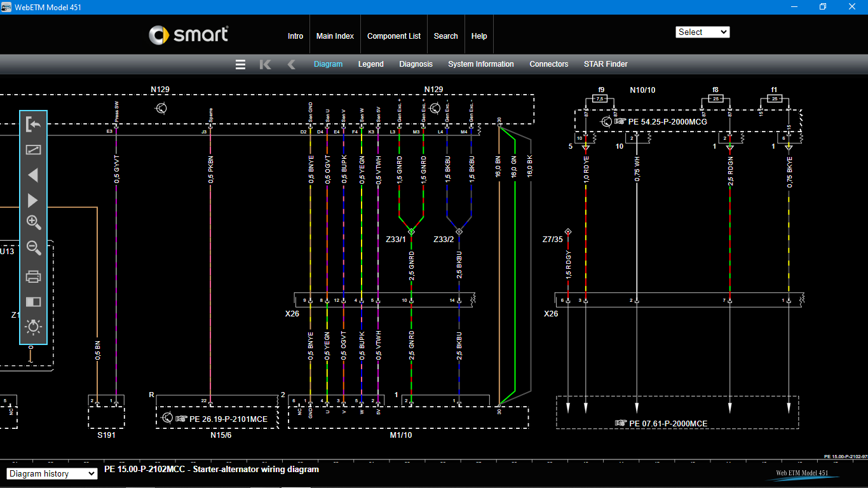This screenshot has width=868, height=488.
Task: Open the hamburger menu icon
Action: click(x=240, y=64)
